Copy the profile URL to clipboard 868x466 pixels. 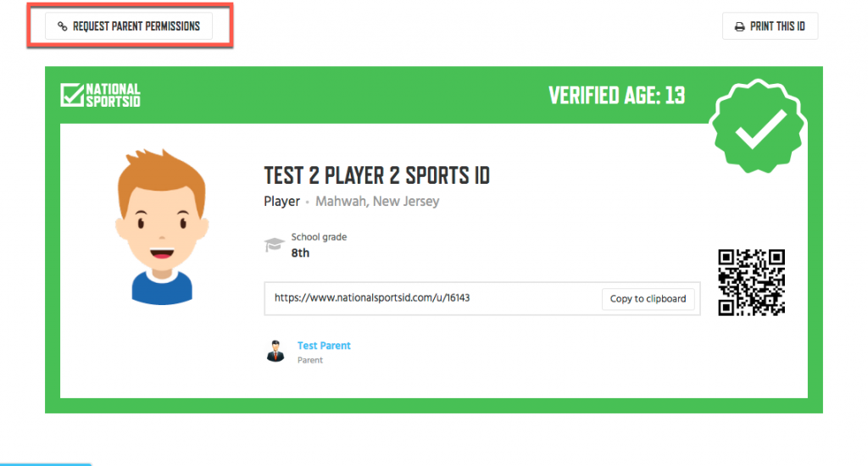tap(648, 299)
